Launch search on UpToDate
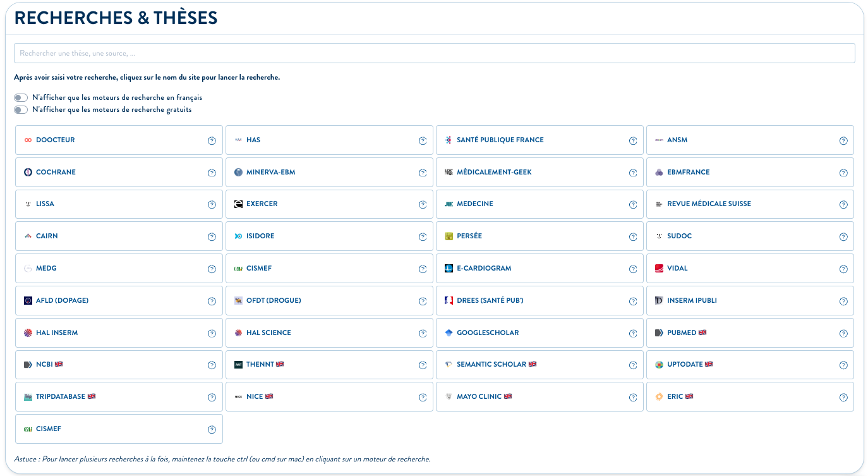868x476 pixels. pyautogui.click(x=685, y=365)
